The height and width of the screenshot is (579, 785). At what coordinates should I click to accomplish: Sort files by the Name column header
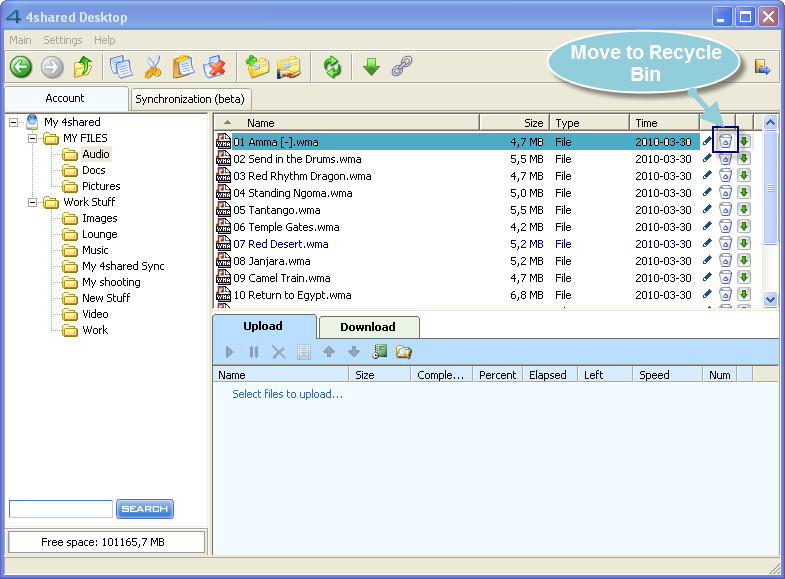point(346,123)
